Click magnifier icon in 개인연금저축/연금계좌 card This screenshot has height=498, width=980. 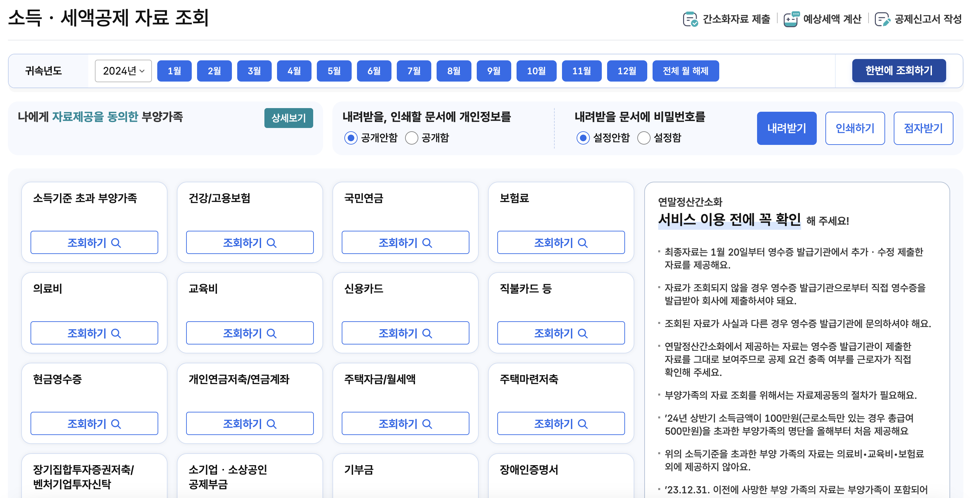pos(272,424)
